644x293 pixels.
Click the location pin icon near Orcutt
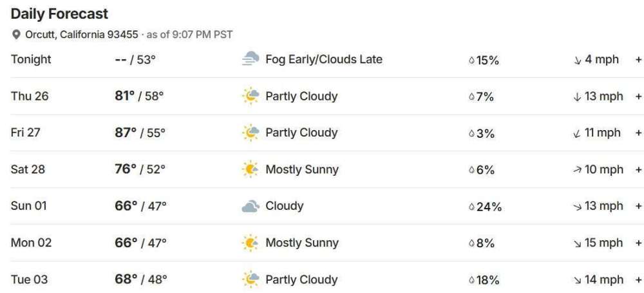[x=16, y=35]
